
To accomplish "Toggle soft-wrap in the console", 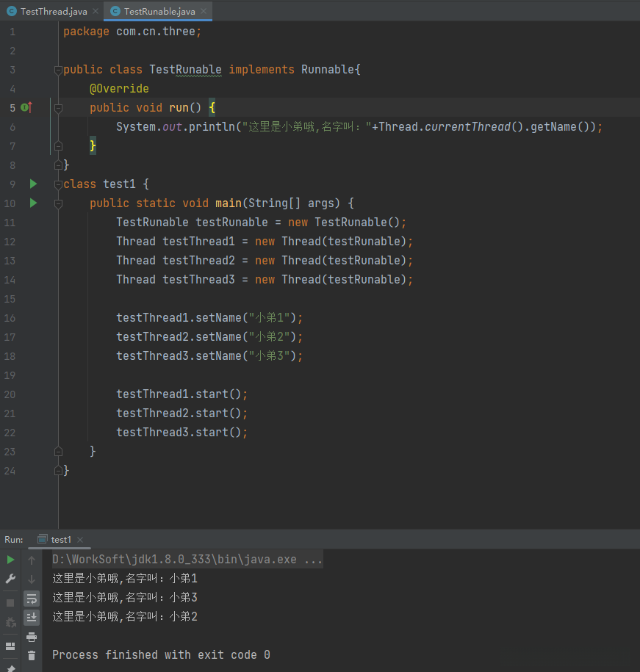I will click(32, 599).
